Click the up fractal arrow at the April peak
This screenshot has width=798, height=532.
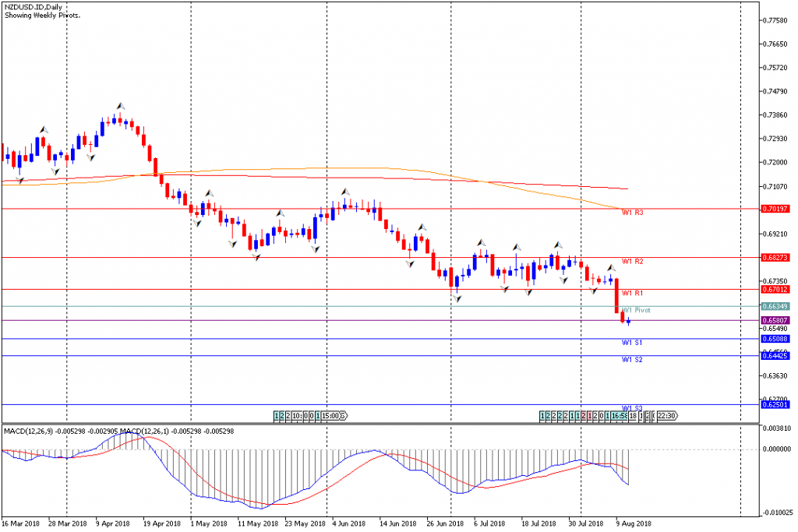pos(120,105)
